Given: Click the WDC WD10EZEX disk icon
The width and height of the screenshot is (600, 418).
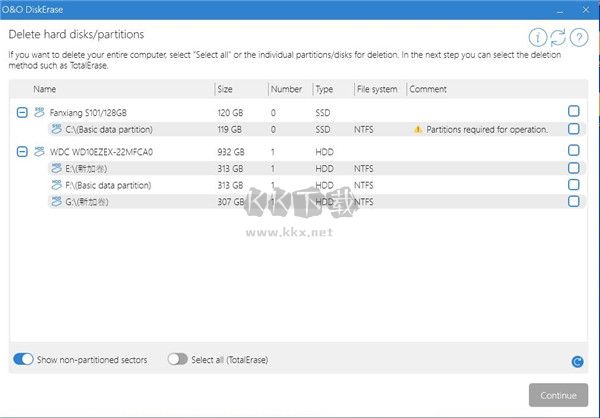Looking at the screenshot, I should coord(40,151).
